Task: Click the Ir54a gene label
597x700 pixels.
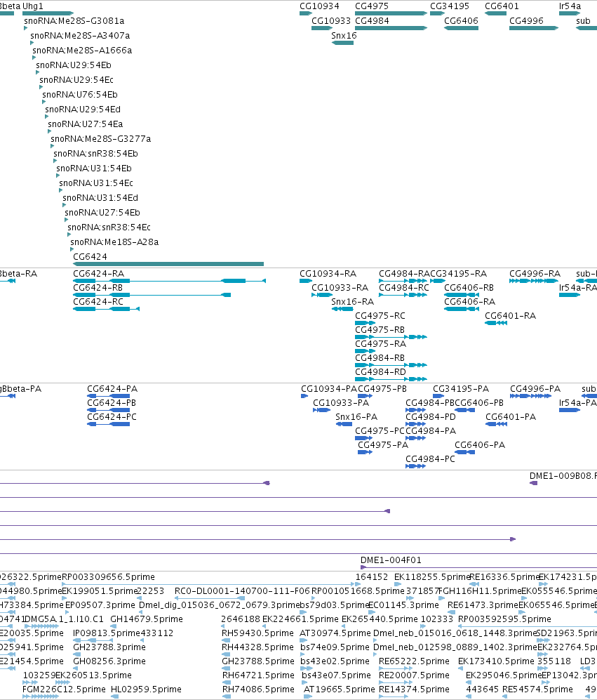Action: [570, 6]
